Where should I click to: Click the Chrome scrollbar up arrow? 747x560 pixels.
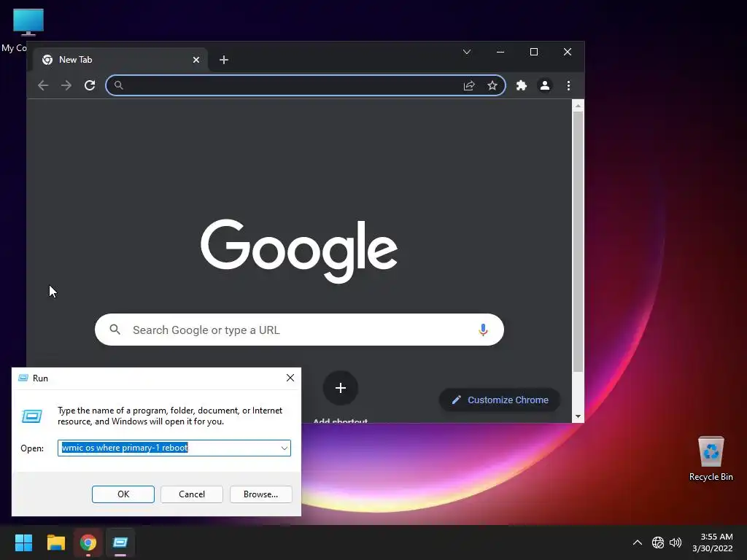(x=578, y=106)
